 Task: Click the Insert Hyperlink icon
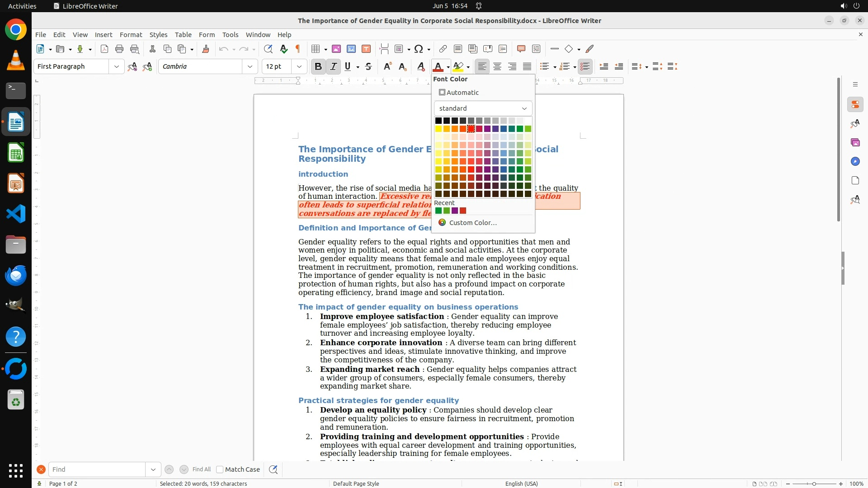coord(443,49)
